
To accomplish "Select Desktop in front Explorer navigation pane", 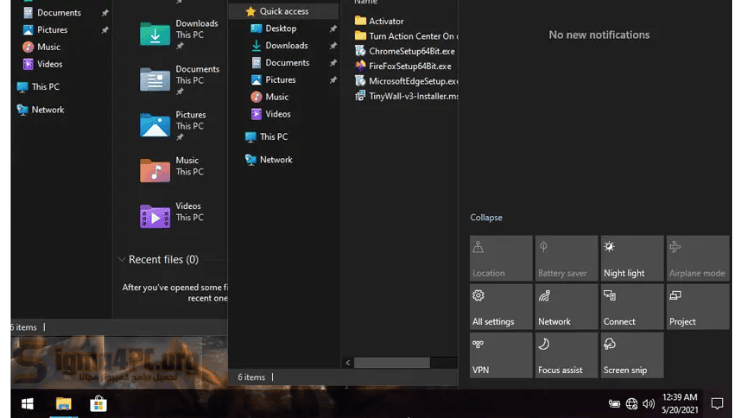I will click(x=281, y=28).
